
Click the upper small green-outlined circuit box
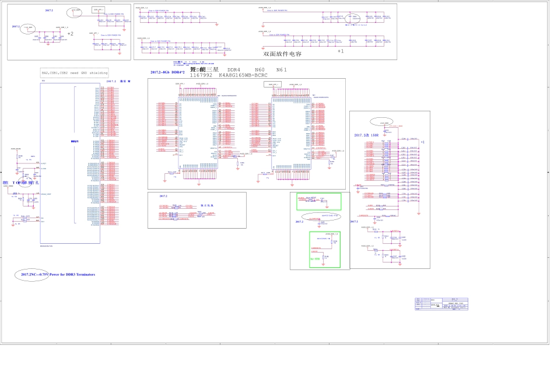pyautogui.click(x=318, y=201)
